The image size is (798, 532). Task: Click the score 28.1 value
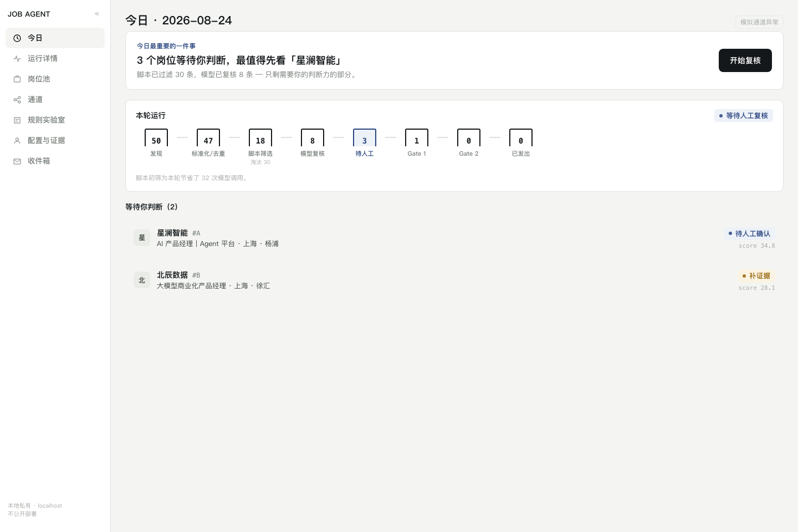coord(757,288)
